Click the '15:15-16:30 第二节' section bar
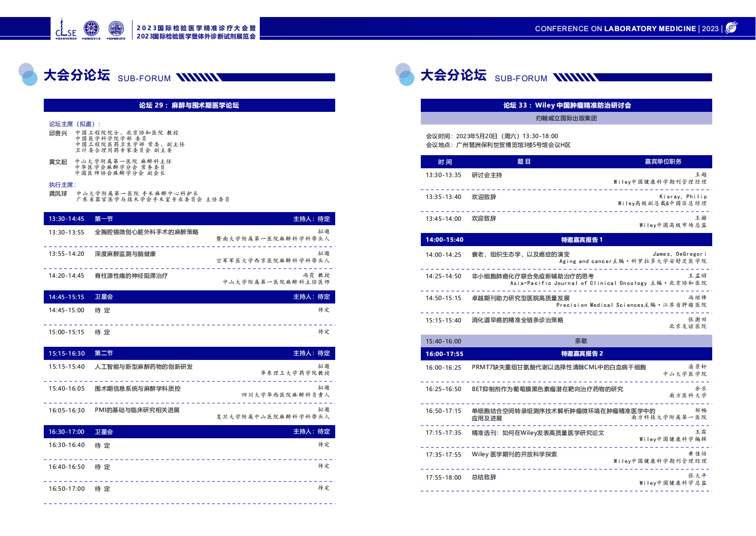The image size is (756, 536). click(189, 353)
